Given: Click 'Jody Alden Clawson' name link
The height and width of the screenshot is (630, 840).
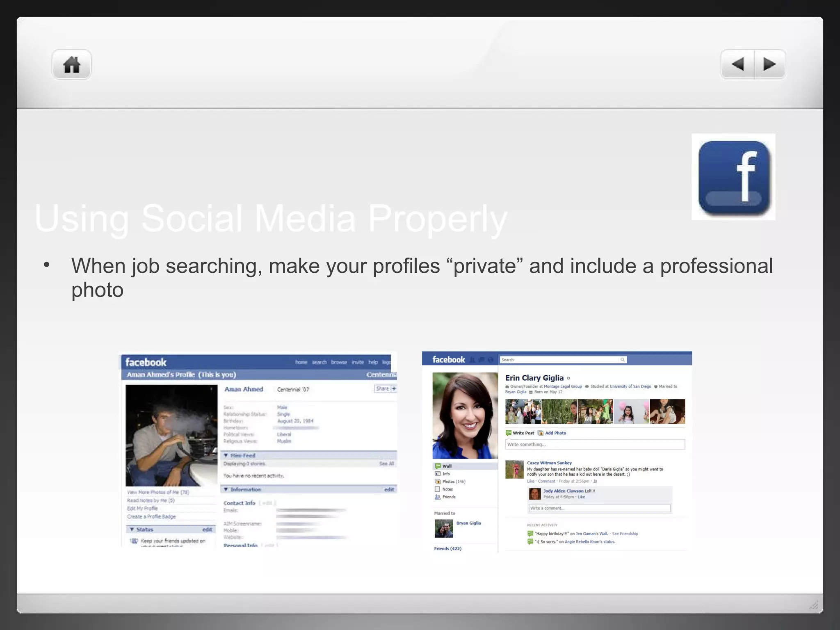Looking at the screenshot, I should [563, 491].
